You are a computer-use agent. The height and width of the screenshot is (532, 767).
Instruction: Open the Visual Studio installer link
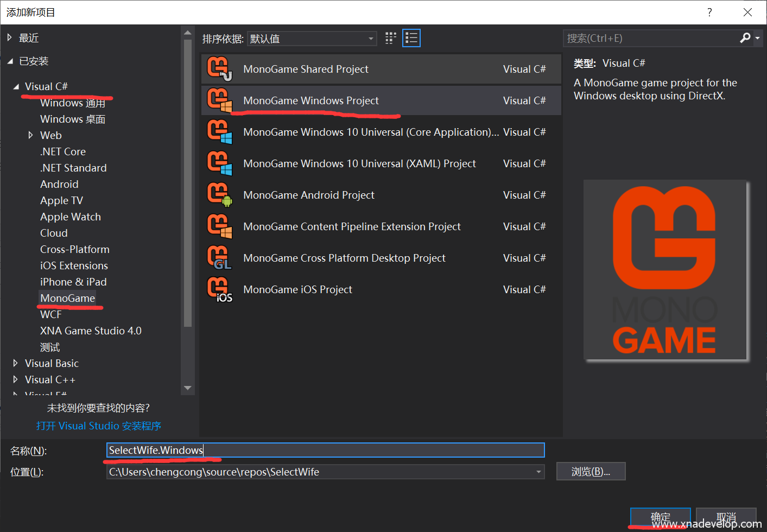[x=99, y=426]
